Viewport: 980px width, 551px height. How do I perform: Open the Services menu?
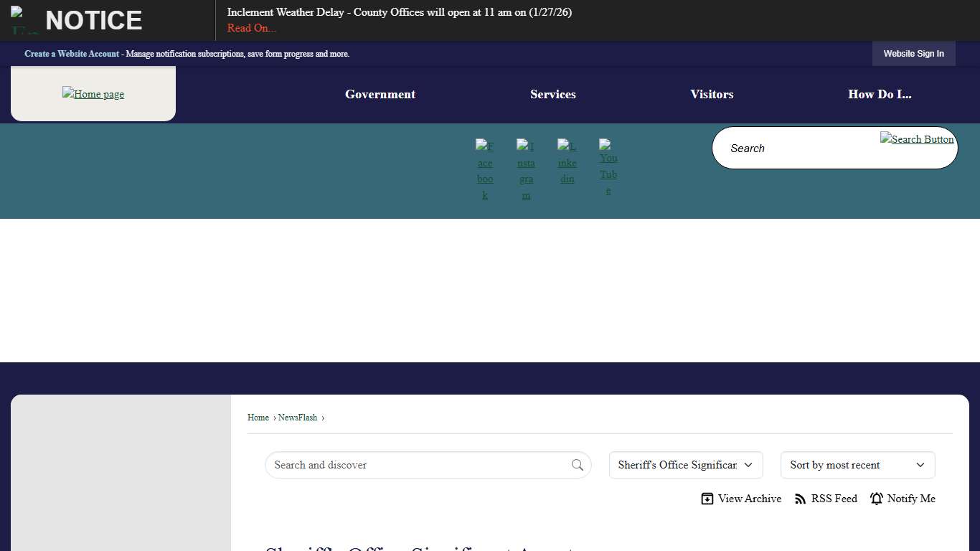pos(553,94)
